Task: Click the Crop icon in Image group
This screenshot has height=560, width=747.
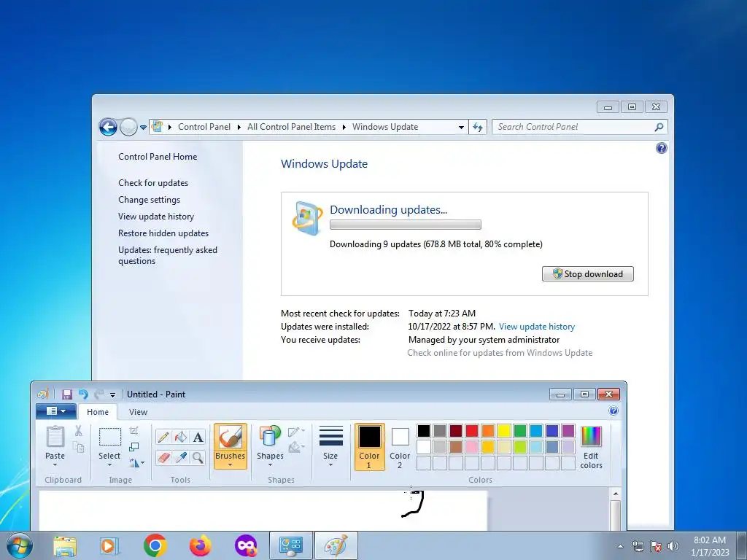Action: [134, 430]
